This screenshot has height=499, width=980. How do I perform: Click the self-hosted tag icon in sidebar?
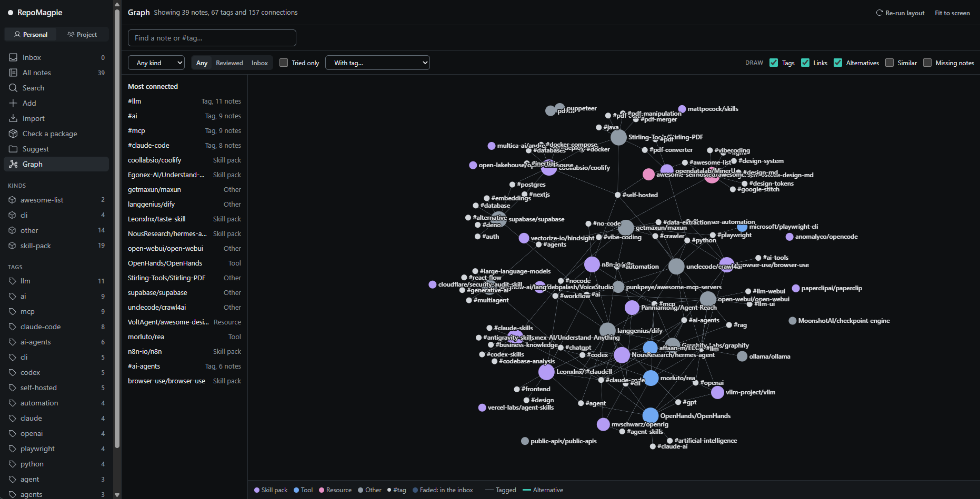click(x=12, y=388)
